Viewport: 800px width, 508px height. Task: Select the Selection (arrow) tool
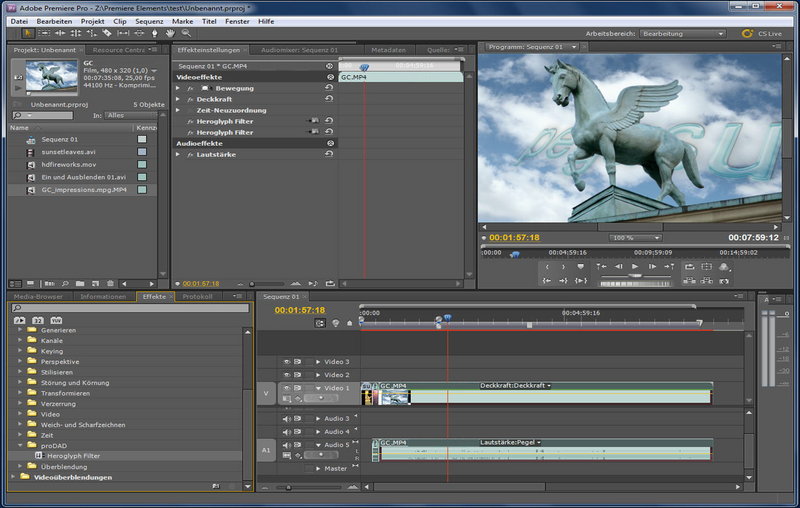coord(28,33)
